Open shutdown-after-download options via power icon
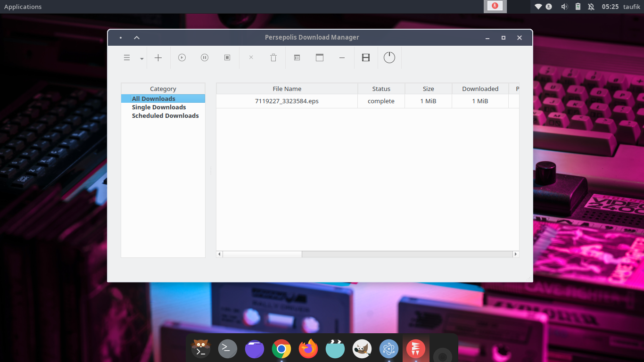 tap(389, 58)
